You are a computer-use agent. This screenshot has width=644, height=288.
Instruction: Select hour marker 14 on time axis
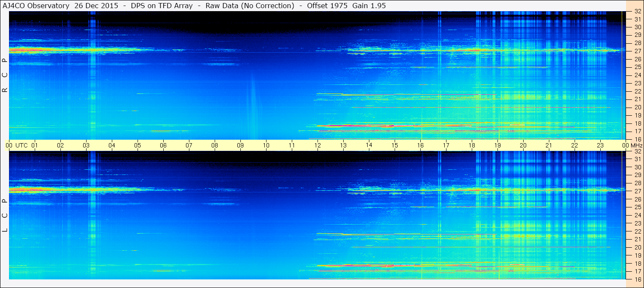369,145
